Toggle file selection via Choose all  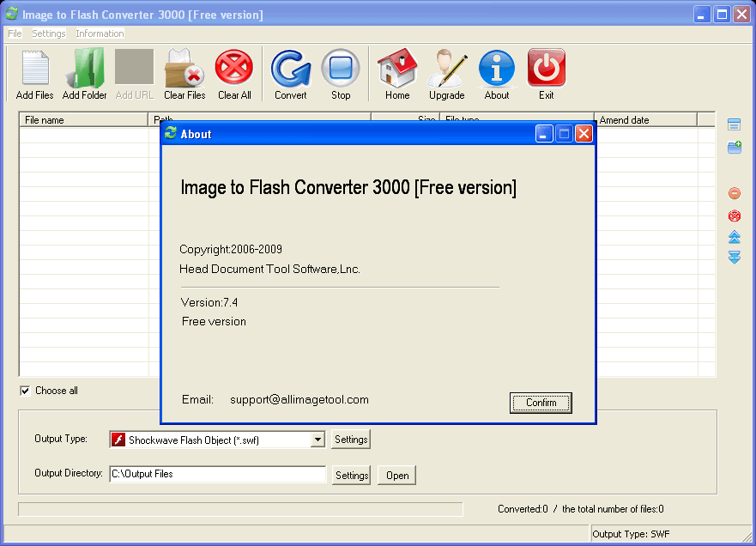26,391
